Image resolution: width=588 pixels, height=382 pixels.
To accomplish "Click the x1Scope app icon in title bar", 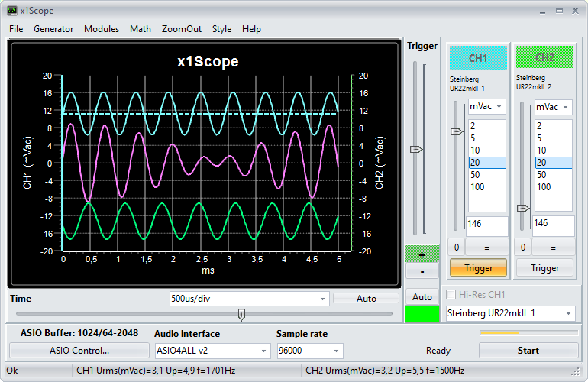I will [11, 11].
